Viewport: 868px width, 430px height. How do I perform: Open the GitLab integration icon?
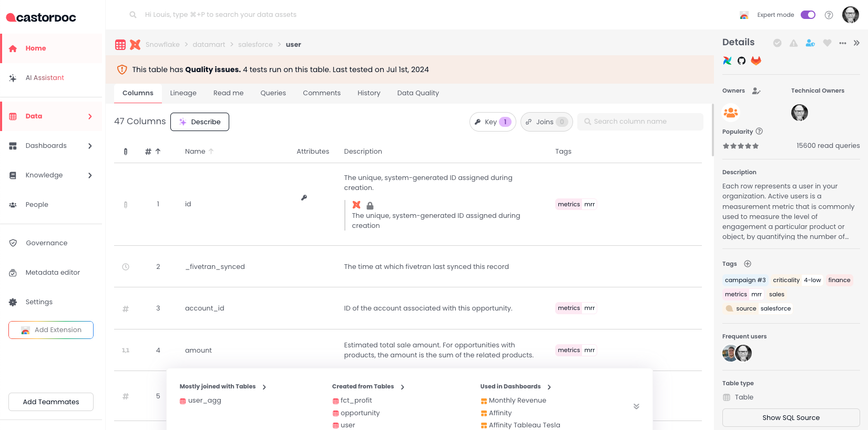click(756, 61)
